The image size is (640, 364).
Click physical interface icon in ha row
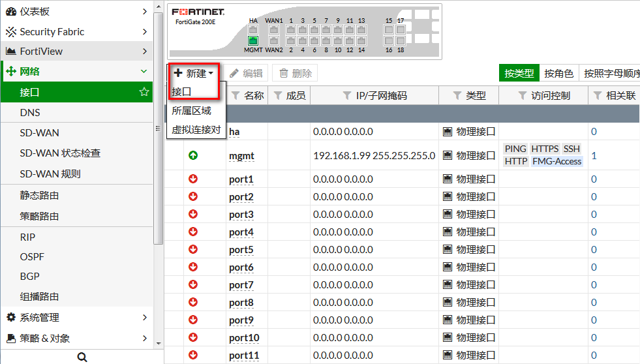coord(448,132)
